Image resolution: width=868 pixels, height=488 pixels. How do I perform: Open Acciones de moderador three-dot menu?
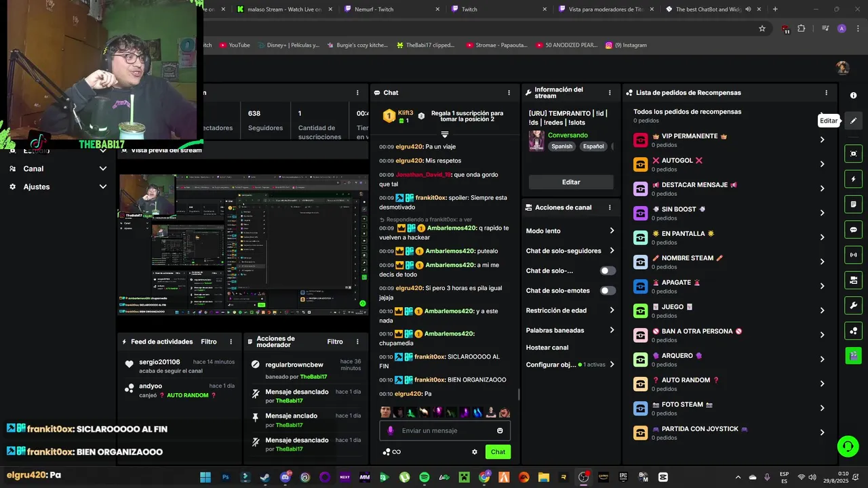click(x=357, y=342)
